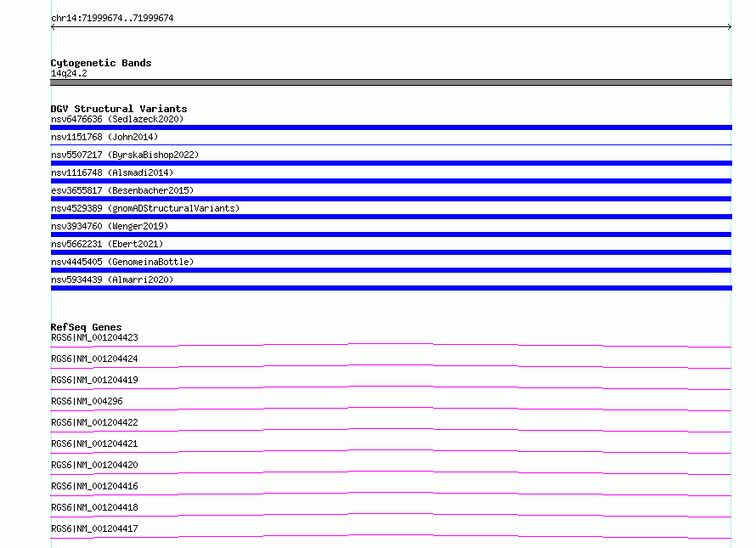Open the nsv1116748 (Alsmadi2014) variant label
Viewport: 756px width, 548px height.
(x=112, y=172)
